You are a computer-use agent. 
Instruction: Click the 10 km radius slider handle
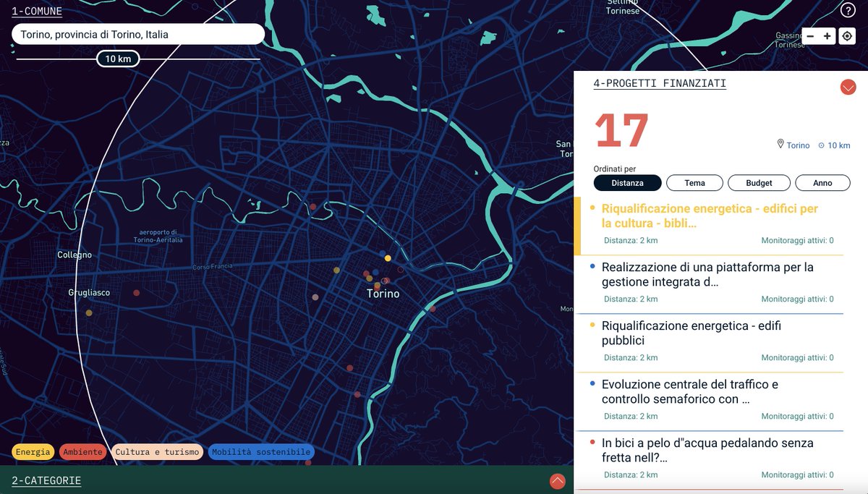[118, 59]
